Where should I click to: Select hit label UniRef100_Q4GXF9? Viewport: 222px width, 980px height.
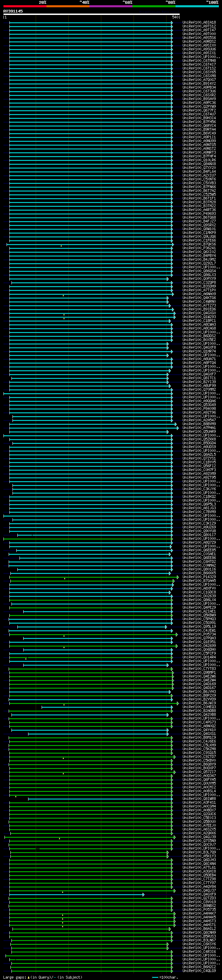199,894
